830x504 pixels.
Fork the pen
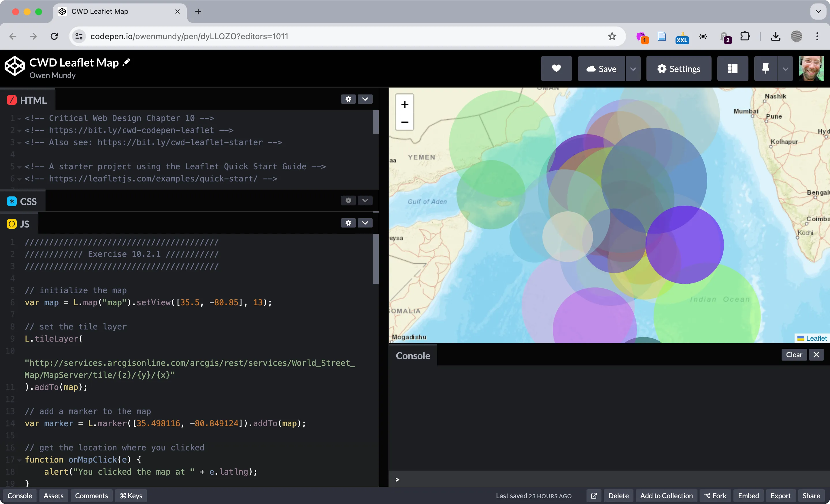coord(715,496)
